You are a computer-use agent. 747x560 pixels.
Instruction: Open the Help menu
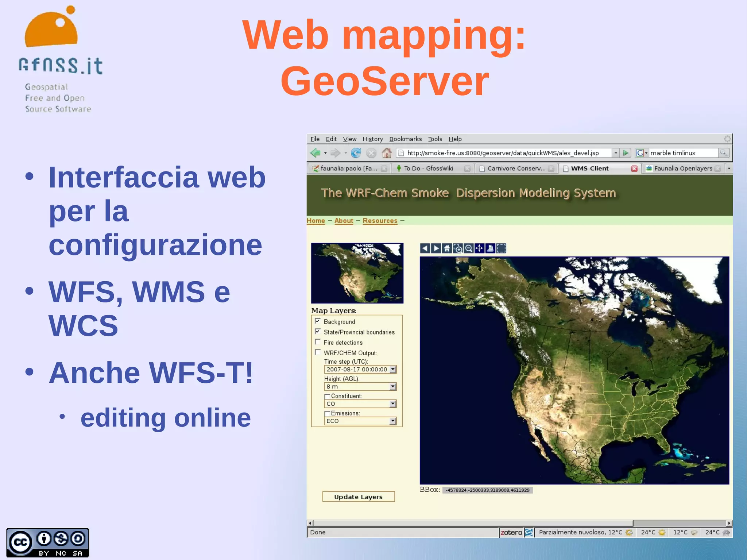coord(455,139)
